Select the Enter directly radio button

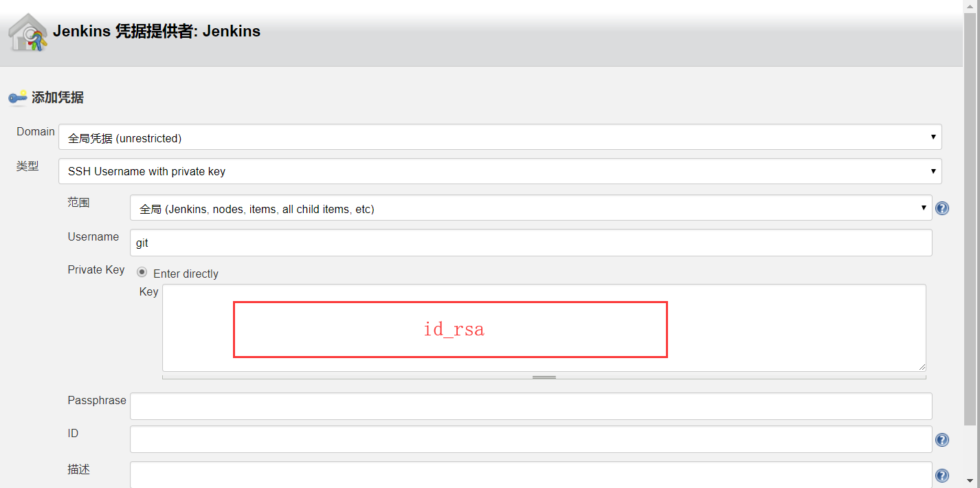pyautogui.click(x=142, y=272)
